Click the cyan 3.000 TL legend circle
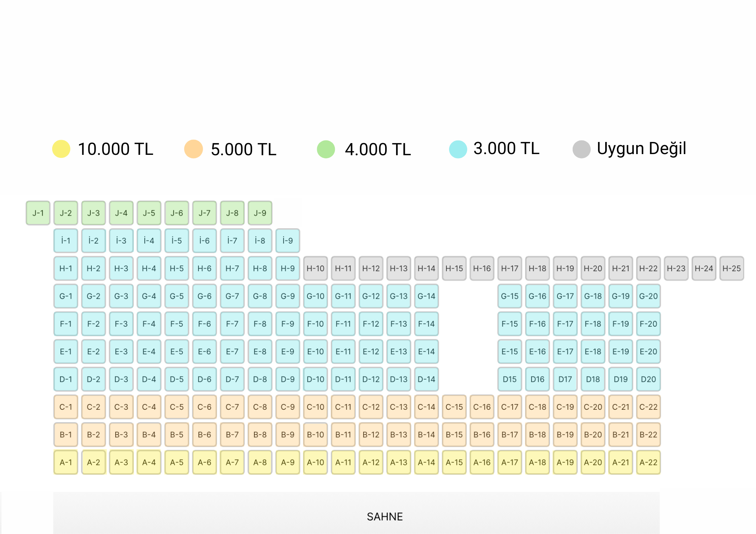The width and height of the screenshot is (756, 534). pyautogui.click(x=458, y=149)
